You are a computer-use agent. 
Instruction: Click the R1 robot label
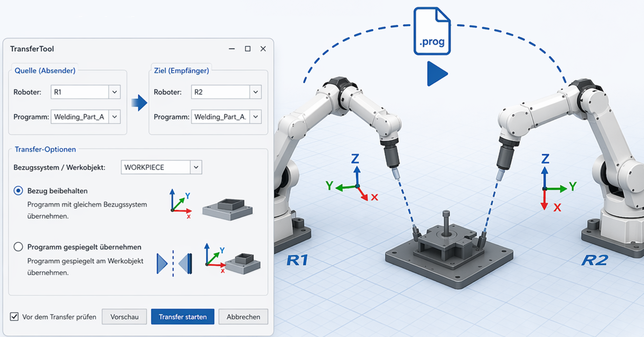coord(297,260)
